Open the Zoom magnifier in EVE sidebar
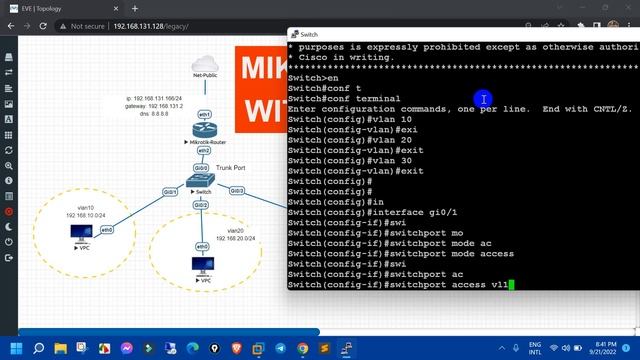This screenshot has width=640, height=360. (9, 166)
